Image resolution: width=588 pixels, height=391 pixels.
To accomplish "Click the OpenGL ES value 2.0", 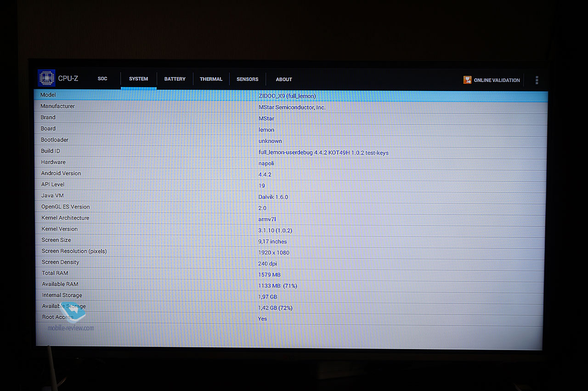I will click(x=262, y=208).
